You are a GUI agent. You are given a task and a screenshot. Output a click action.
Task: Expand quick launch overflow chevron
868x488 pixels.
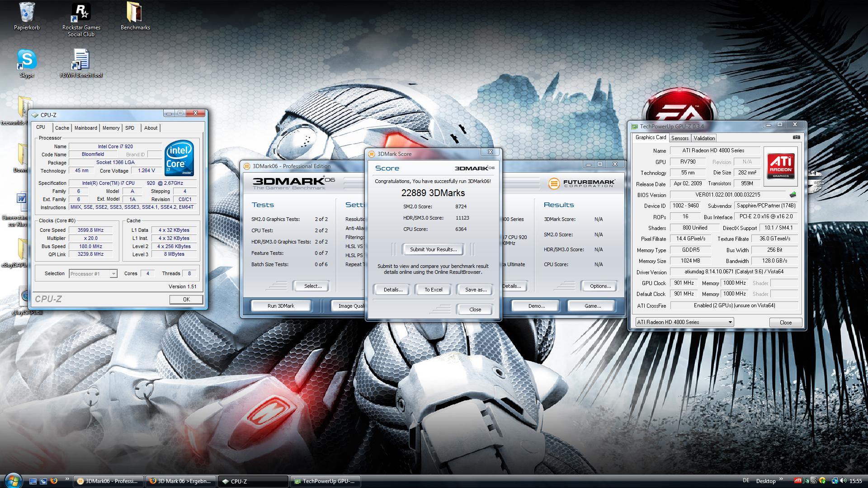[67, 479]
